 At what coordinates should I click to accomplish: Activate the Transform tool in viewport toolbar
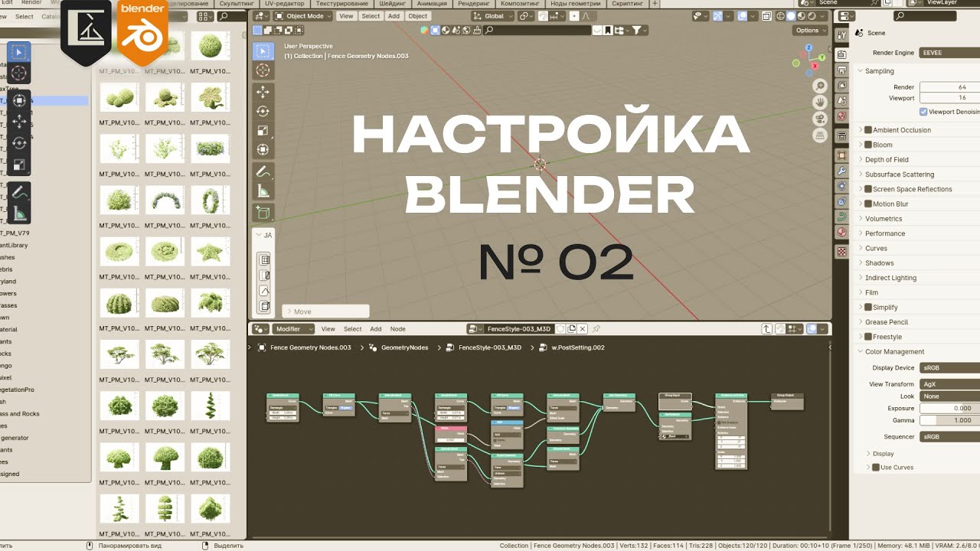pos(263,149)
